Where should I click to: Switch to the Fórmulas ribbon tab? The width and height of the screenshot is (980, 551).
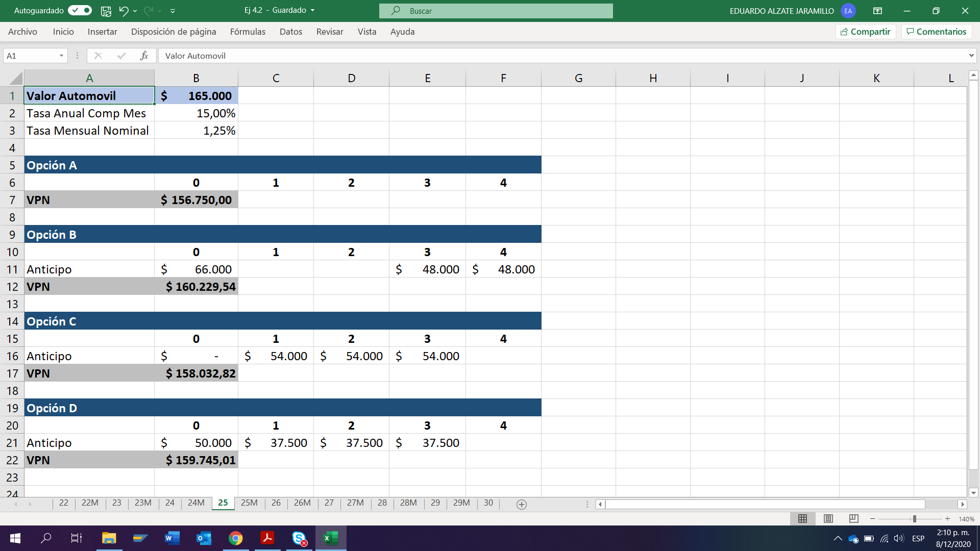(x=248, y=32)
